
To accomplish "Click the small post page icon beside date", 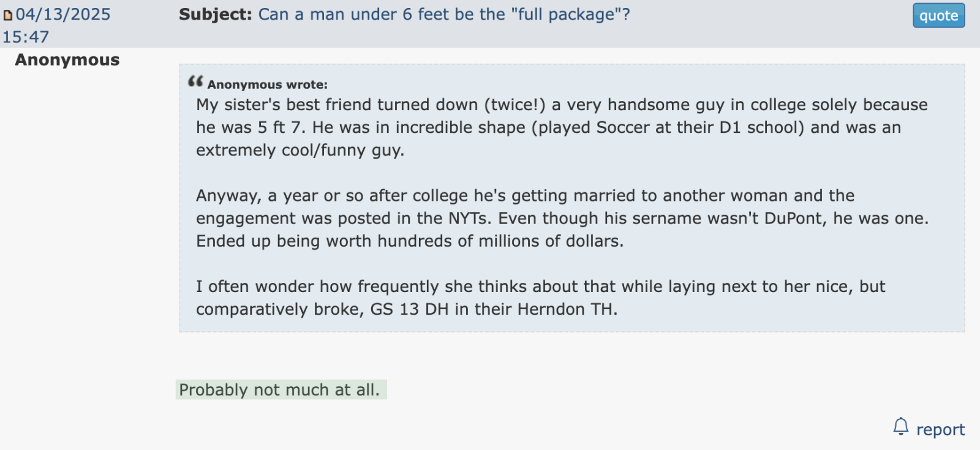I will tap(8, 16).
